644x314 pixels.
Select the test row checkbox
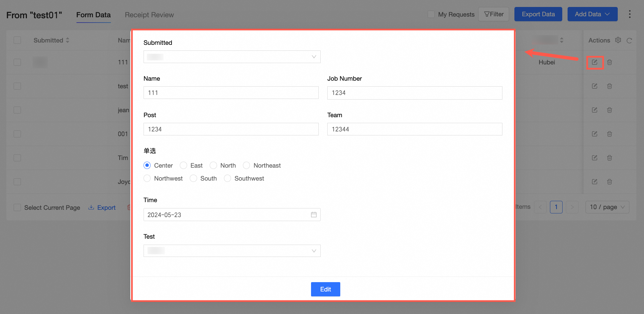point(17,86)
